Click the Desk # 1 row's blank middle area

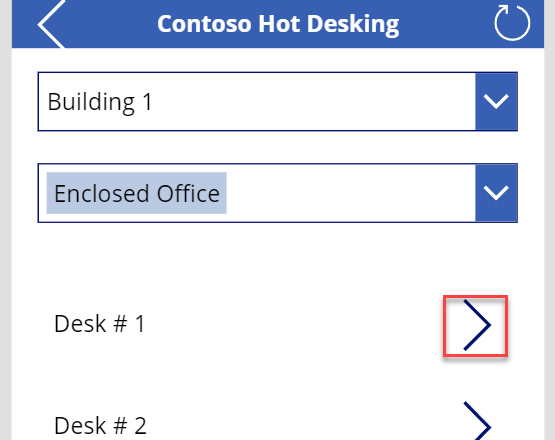pyautogui.click(x=294, y=324)
